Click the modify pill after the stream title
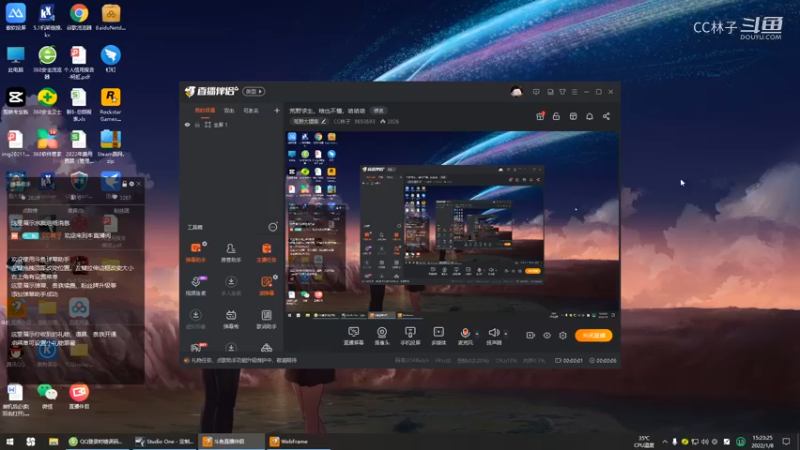Viewport: 800px width, 450px height. [378, 111]
